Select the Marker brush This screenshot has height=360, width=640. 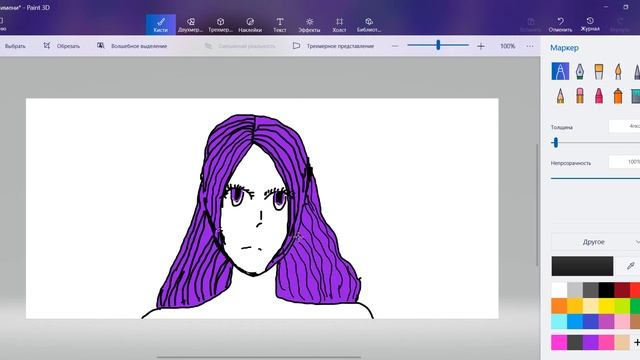[x=560, y=71]
